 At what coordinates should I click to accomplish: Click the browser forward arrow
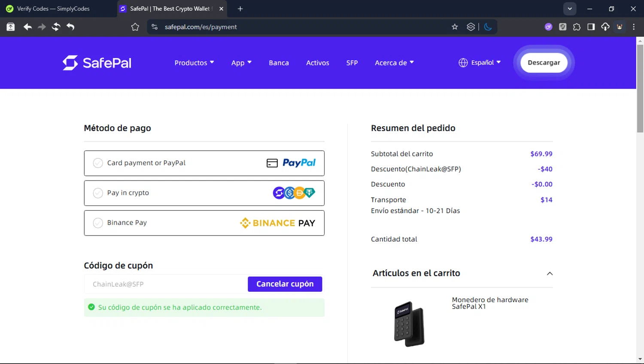[x=42, y=27]
